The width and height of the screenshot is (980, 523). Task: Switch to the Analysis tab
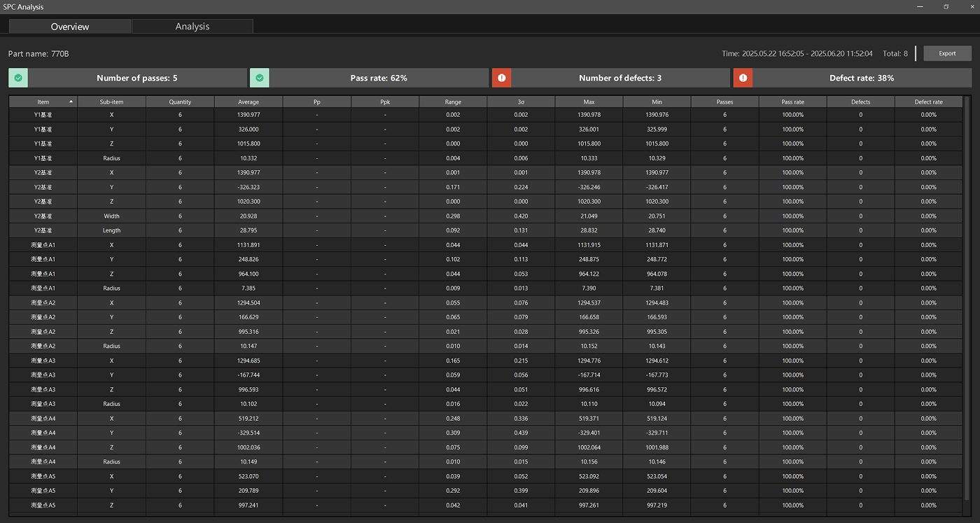tap(192, 27)
